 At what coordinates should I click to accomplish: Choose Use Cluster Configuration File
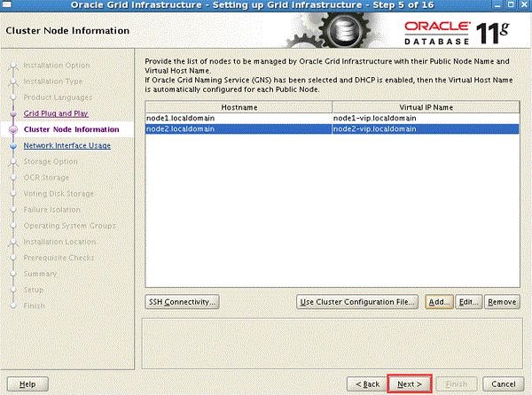tap(357, 301)
